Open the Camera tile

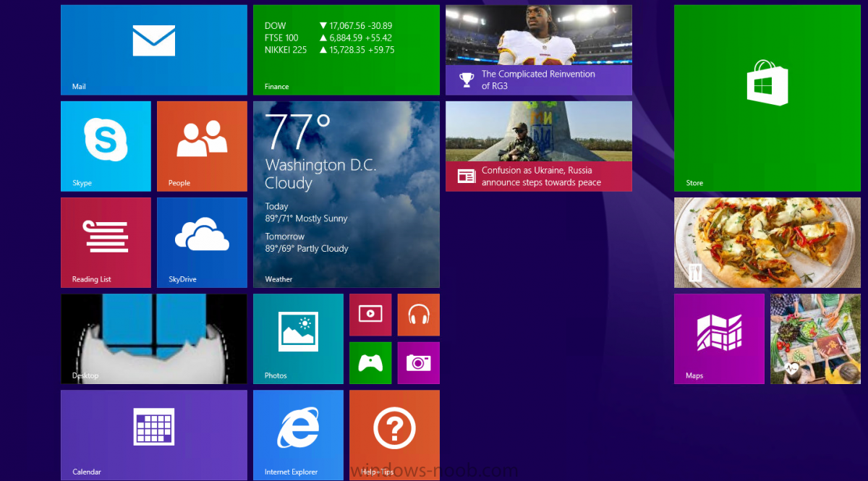(419, 363)
